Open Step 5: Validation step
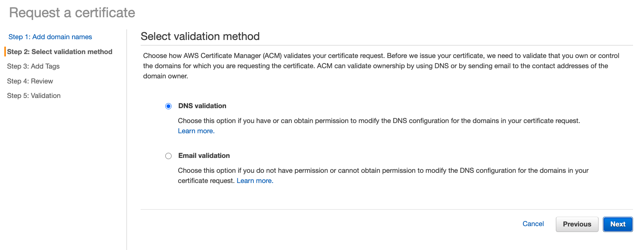This screenshot has width=644, height=250. pos(34,96)
